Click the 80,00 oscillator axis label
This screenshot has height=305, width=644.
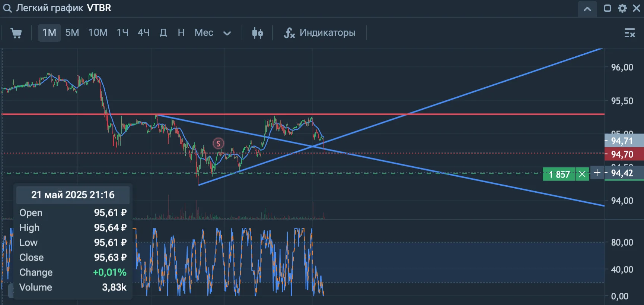click(x=622, y=243)
